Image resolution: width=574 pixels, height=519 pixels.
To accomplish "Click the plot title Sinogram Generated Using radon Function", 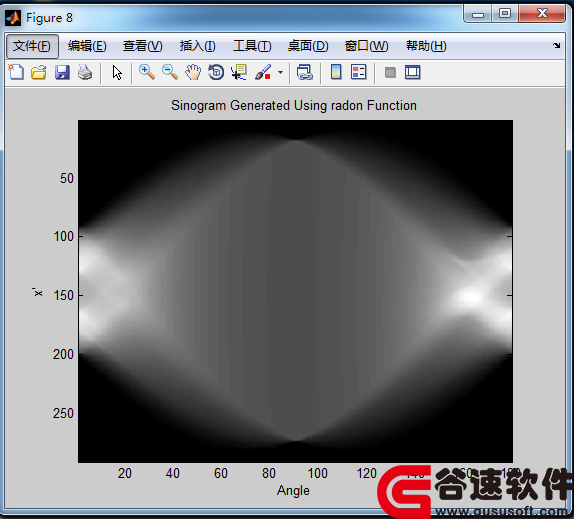I will point(294,105).
